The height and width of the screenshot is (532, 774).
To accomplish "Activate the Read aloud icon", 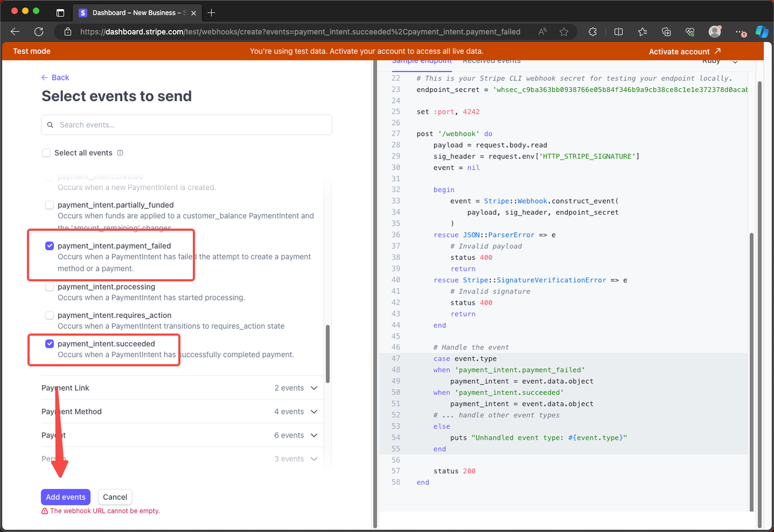I will click(x=542, y=32).
